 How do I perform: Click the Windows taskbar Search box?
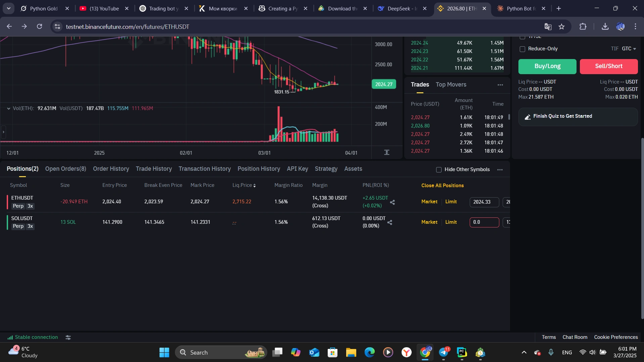click(x=221, y=352)
